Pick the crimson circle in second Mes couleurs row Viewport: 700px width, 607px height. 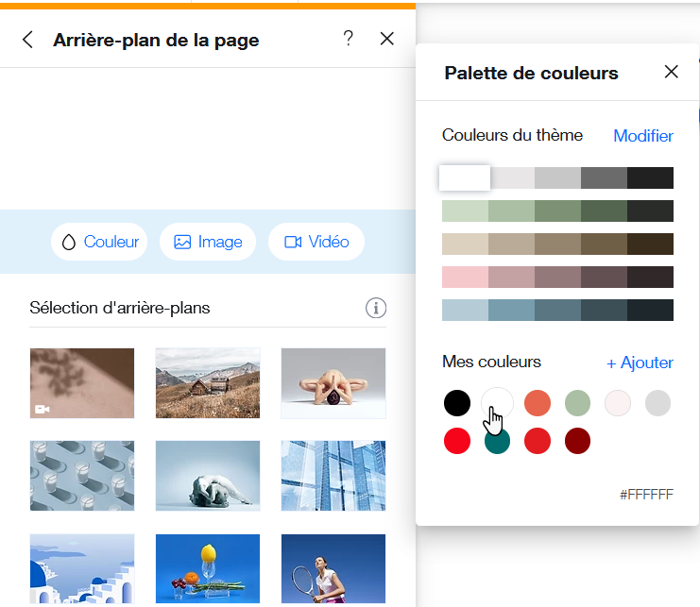click(538, 441)
